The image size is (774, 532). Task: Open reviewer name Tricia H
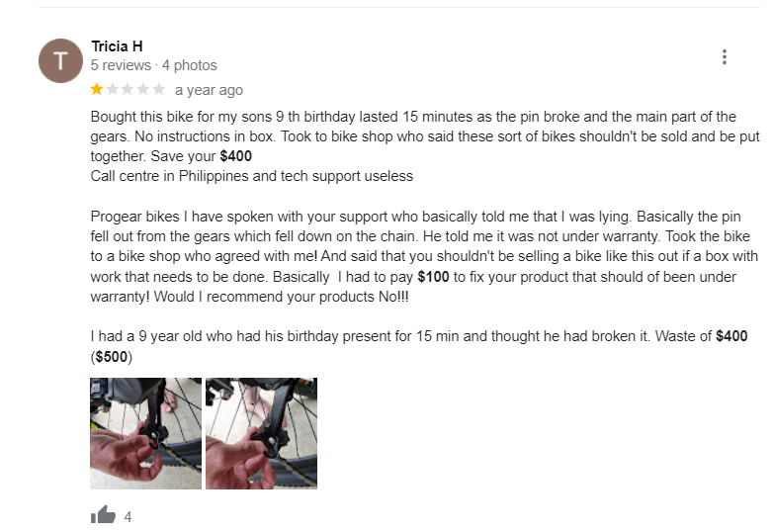point(117,46)
